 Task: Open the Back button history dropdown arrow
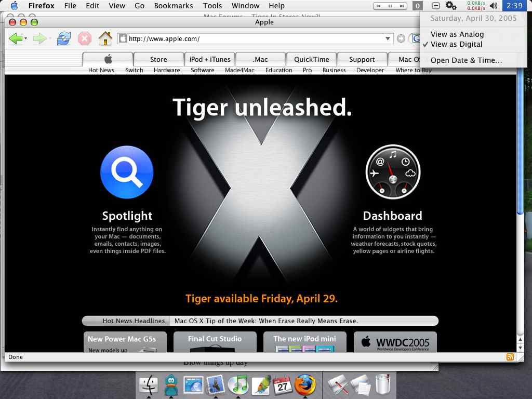(x=26, y=38)
